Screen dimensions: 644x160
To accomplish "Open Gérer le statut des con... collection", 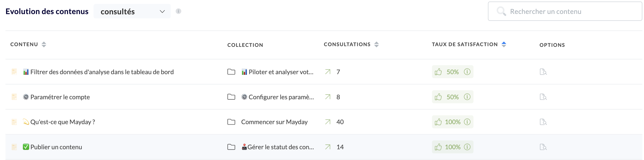I will (x=280, y=147).
